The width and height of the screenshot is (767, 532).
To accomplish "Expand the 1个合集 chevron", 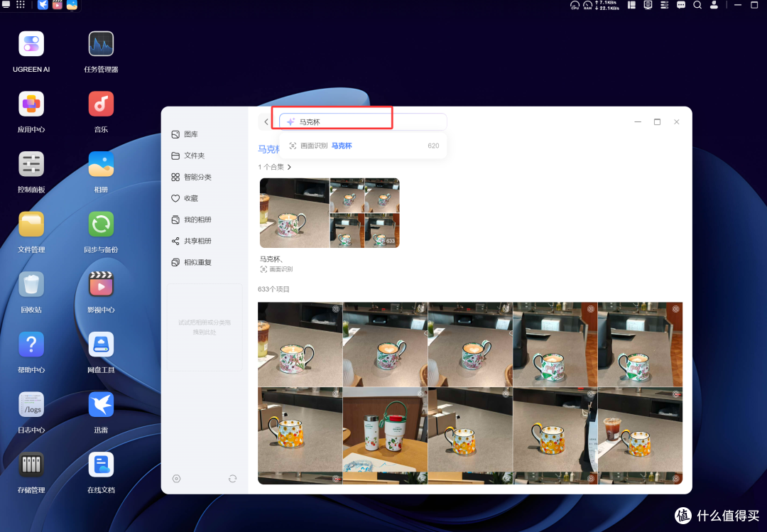I will pos(289,167).
